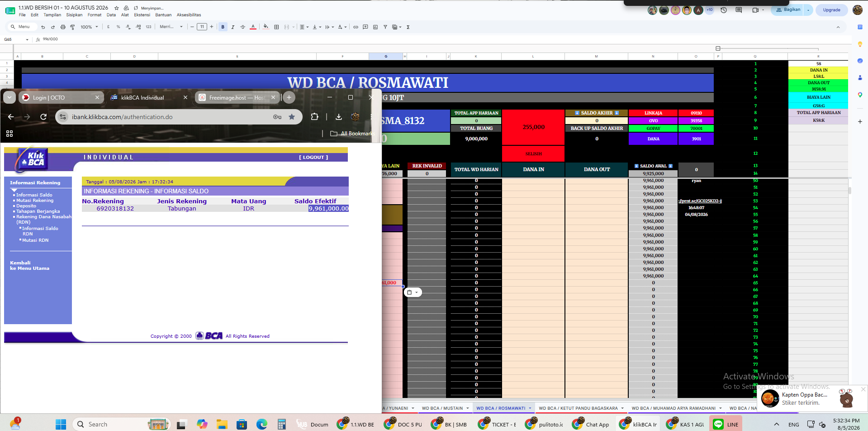Toggle italic formatting in Sheets
Viewport: 868px width, 431px height.
233,27
